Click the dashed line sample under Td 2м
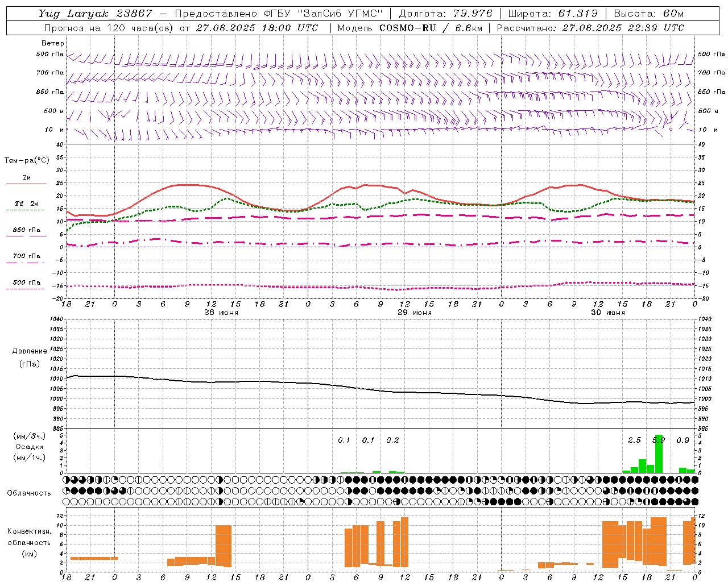The width and height of the screenshot is (728, 582). point(26,210)
